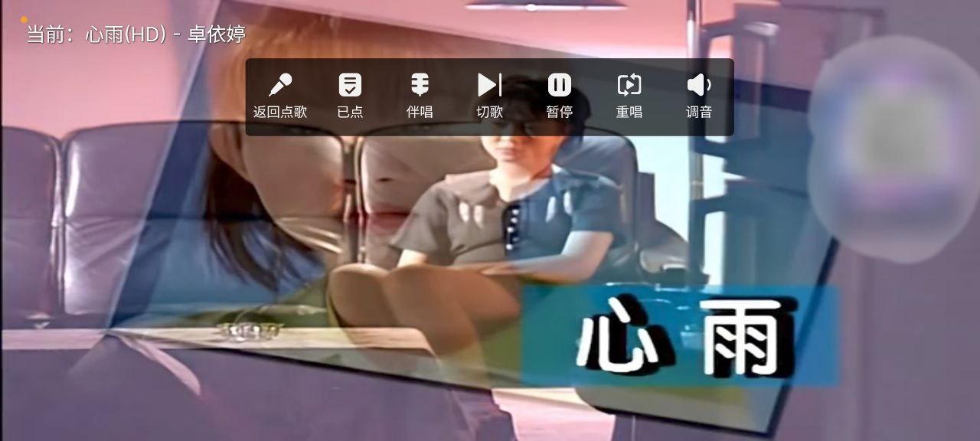Screen dimensions: 980x441
Task: Skip to next song with 切歌
Action: [490, 96]
